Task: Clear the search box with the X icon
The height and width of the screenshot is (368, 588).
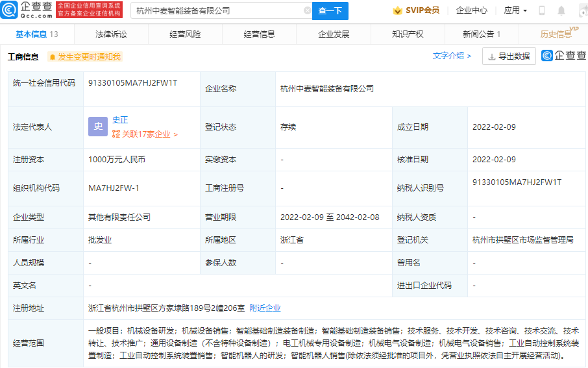Action: 307,11
